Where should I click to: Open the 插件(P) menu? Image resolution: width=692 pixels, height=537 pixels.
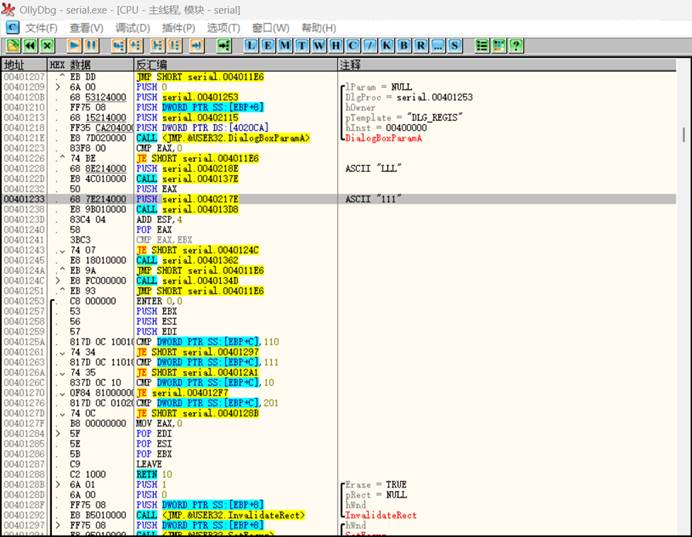pos(178,27)
